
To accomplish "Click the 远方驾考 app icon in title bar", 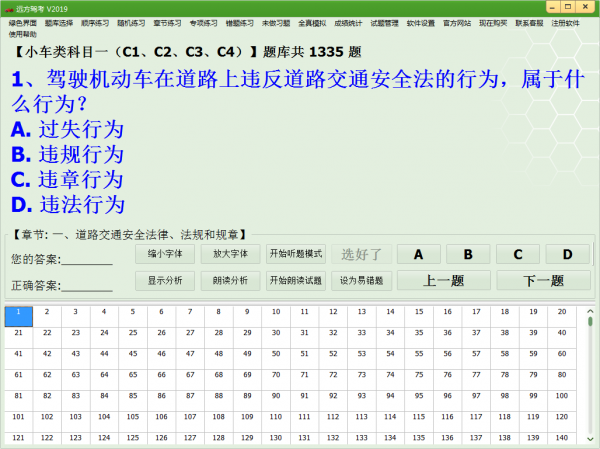I will (9, 9).
